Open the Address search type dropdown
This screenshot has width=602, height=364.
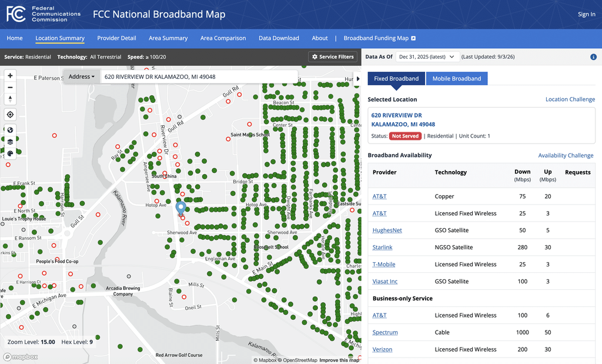[x=81, y=77]
